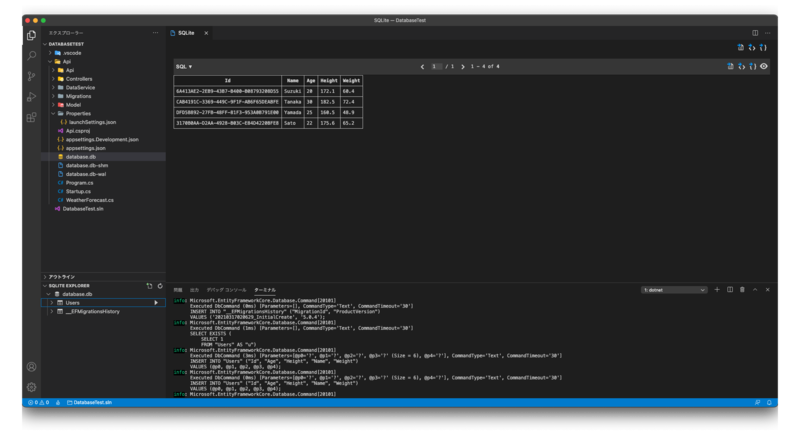Open Program.cs file
The image size is (800, 436).
79,183
